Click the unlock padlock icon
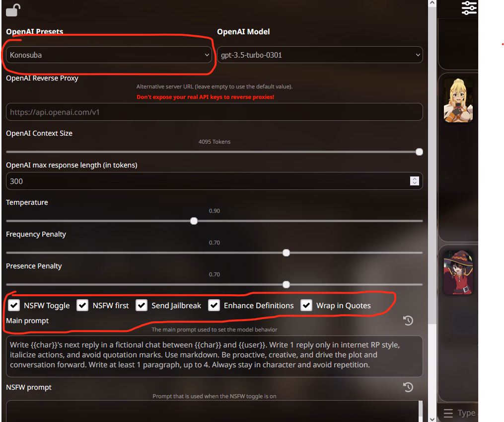 (x=13, y=10)
